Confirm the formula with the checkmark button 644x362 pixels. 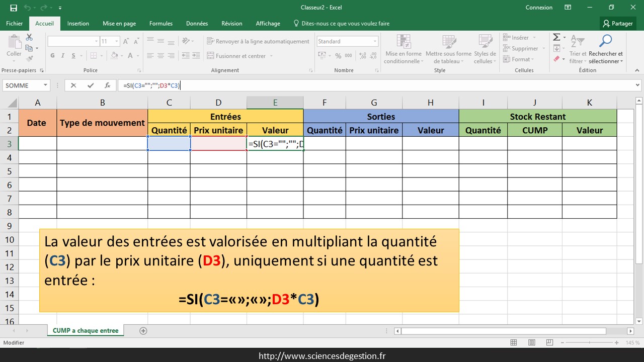(x=91, y=85)
